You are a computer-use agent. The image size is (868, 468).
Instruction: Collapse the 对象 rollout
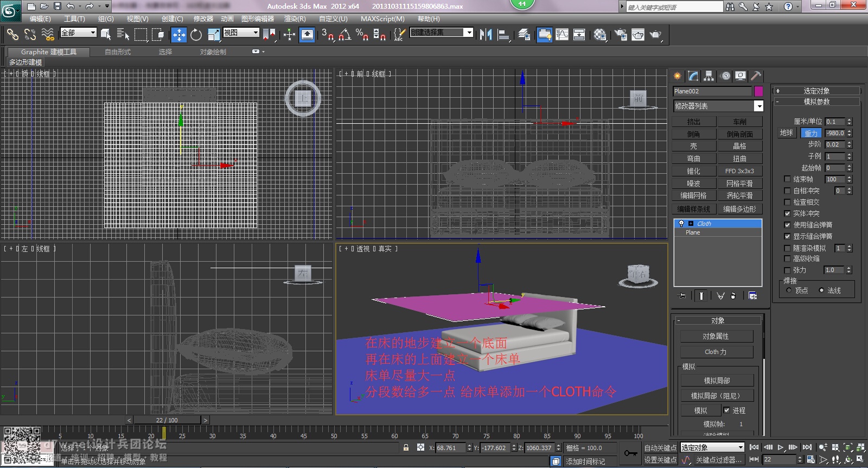718,320
